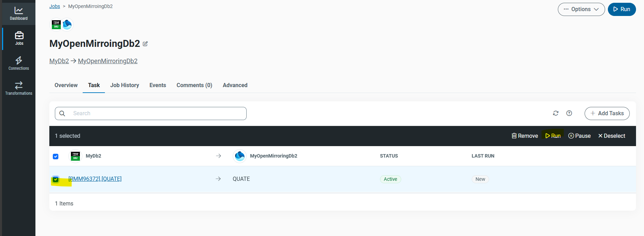Pause the selected task
This screenshot has width=644, height=236.
point(579,136)
